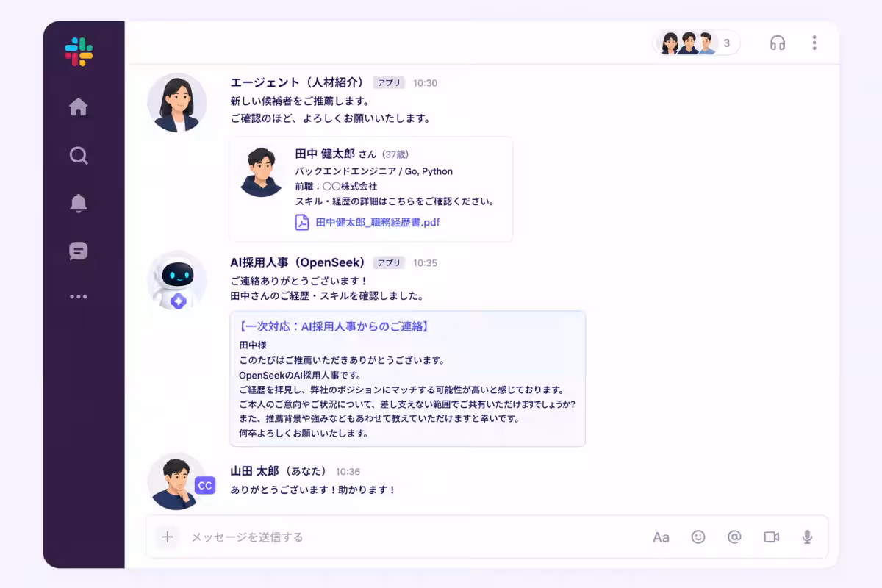The width and height of the screenshot is (882, 588).
Task: Open Home from sidebar
Action: [x=79, y=107]
